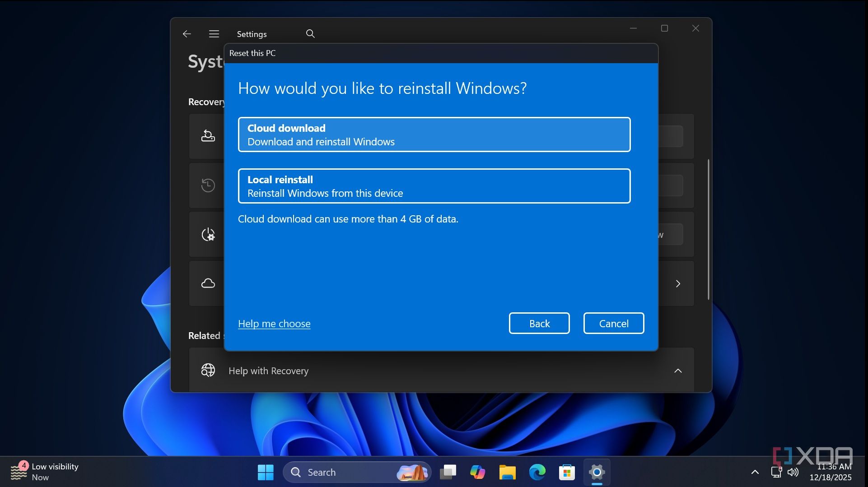
Task: Open the chevron arrow on the cloud row
Action: point(678,283)
